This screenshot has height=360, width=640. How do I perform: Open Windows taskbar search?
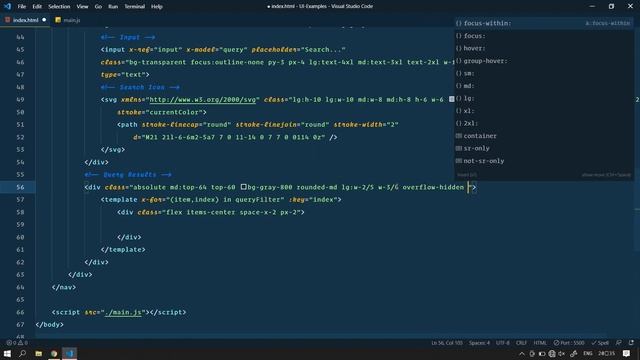click(x=22, y=353)
